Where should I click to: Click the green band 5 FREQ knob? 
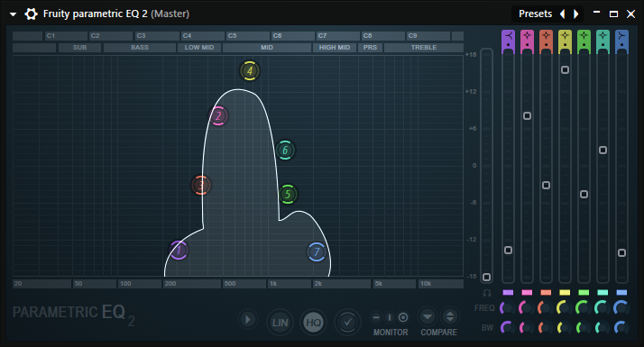pyautogui.click(x=583, y=307)
